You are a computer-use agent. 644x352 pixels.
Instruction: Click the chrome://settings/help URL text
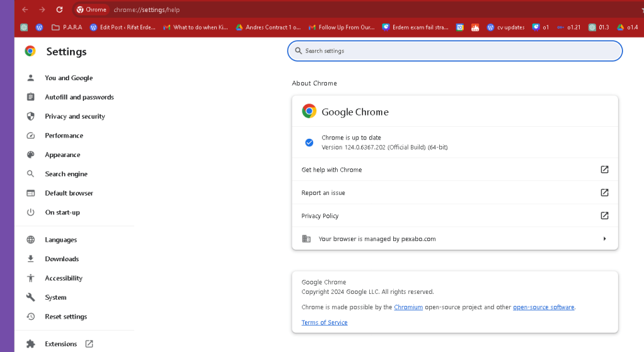tap(147, 10)
